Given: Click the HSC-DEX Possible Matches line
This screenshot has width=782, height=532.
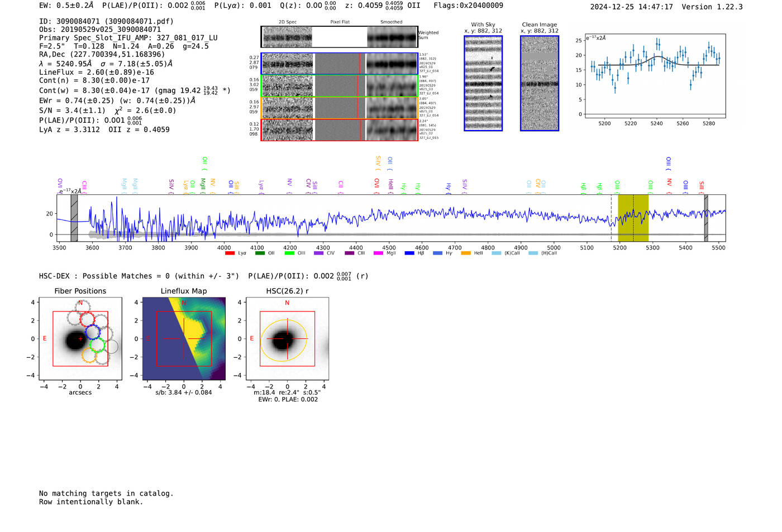Looking at the screenshot, I should (x=203, y=276).
